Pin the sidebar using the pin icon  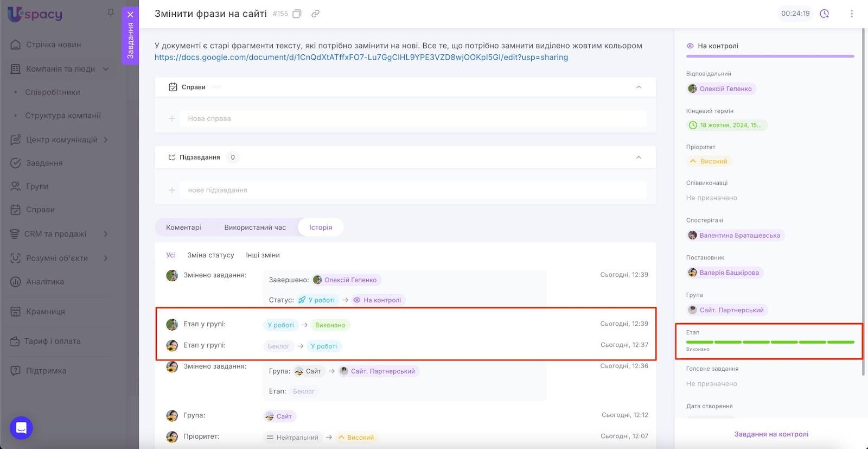pyautogui.click(x=111, y=12)
